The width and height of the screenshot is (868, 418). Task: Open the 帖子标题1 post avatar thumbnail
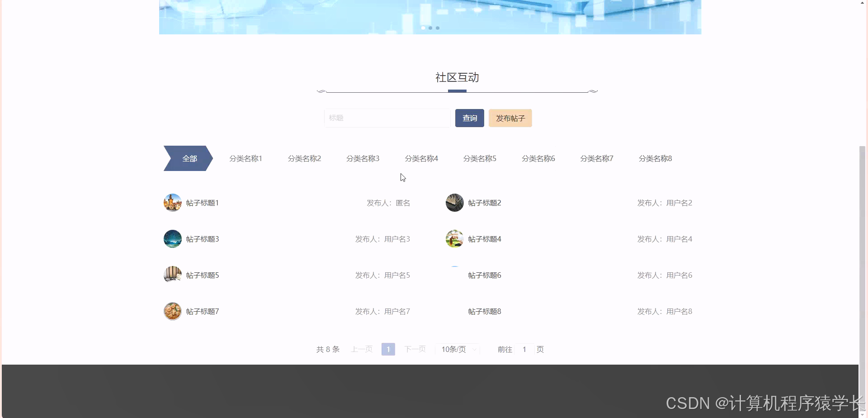click(x=172, y=202)
